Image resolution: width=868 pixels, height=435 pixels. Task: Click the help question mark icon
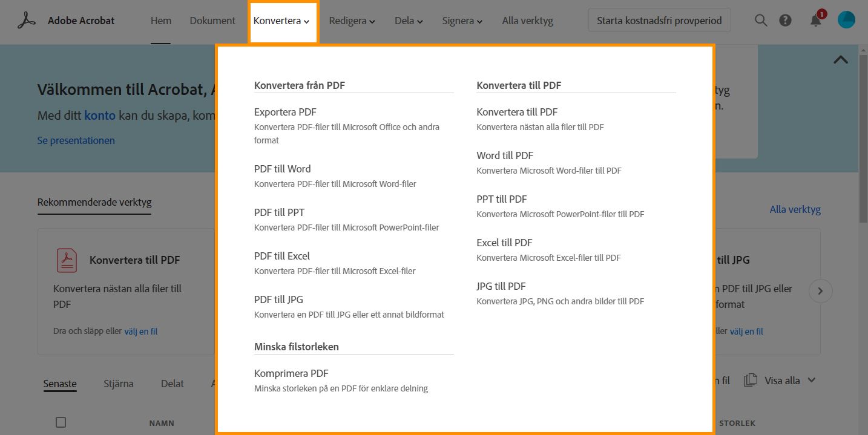click(x=785, y=21)
